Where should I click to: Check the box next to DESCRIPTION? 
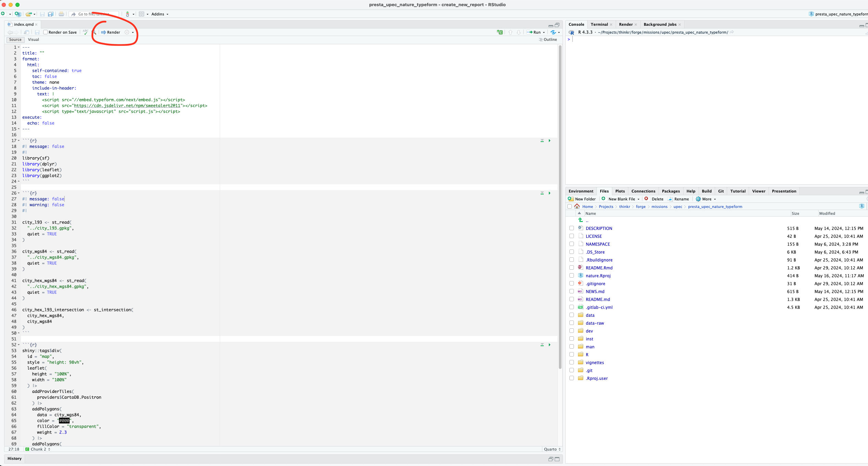coord(571,228)
